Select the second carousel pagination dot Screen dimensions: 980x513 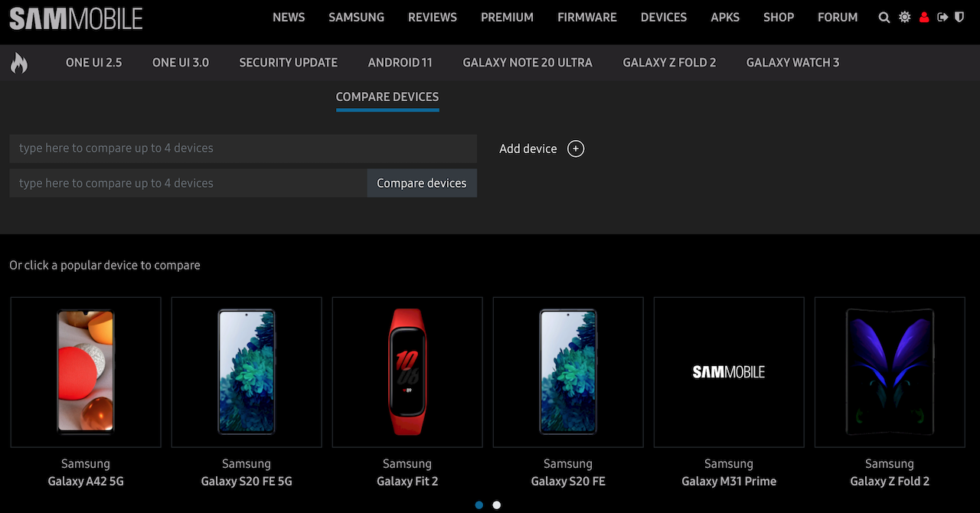point(496,505)
